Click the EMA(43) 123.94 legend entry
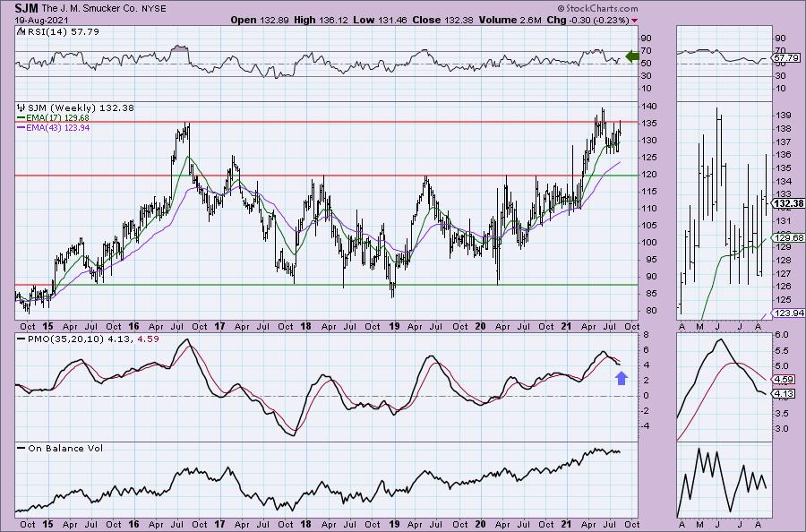Screen dimensions: 806x532 [57, 127]
